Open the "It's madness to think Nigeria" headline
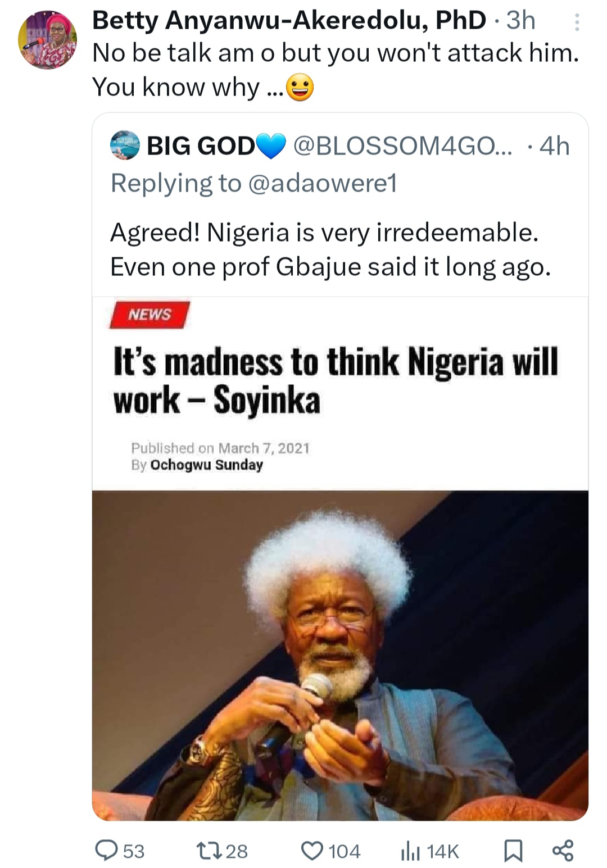 335,380
